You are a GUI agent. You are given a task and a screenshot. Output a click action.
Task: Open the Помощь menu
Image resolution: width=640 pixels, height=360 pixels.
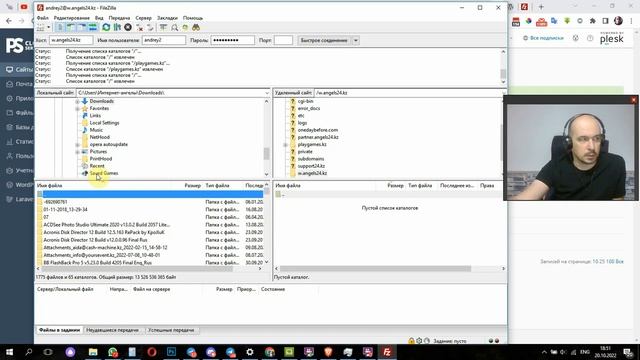point(193,18)
